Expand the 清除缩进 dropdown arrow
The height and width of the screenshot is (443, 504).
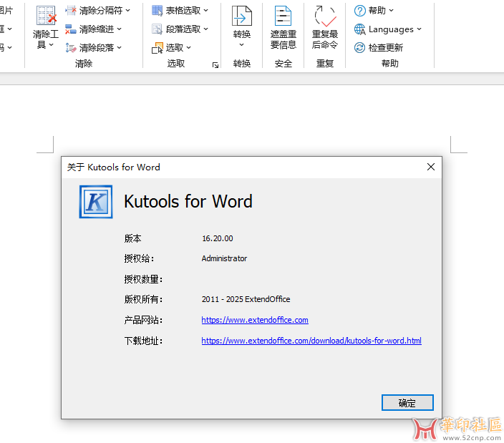120,29
